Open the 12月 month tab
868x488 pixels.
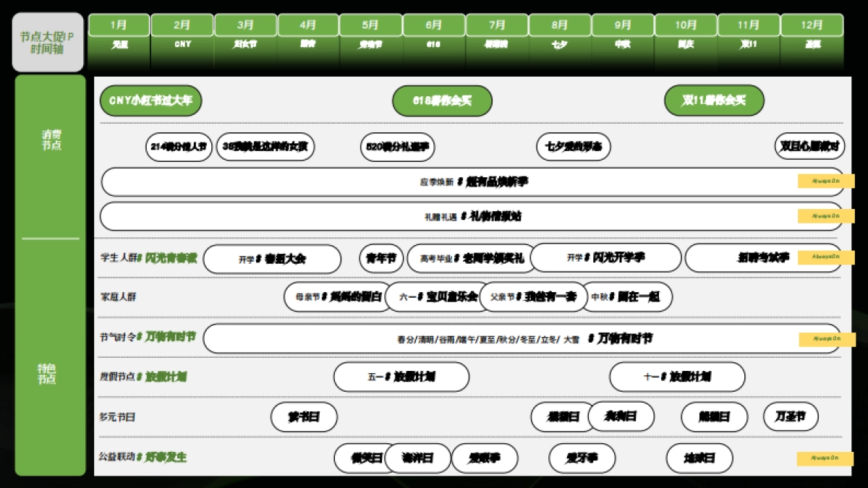point(812,25)
